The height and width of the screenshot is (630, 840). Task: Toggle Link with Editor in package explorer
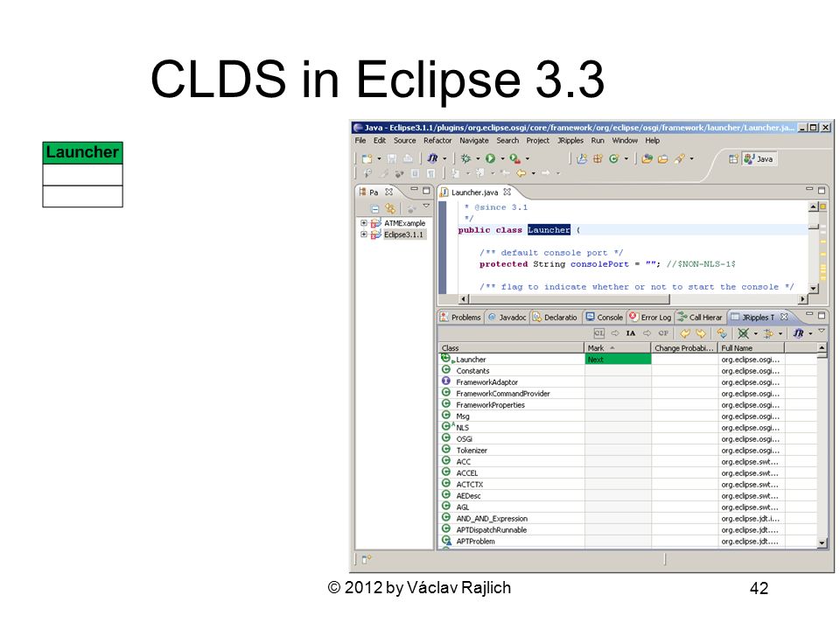point(390,208)
